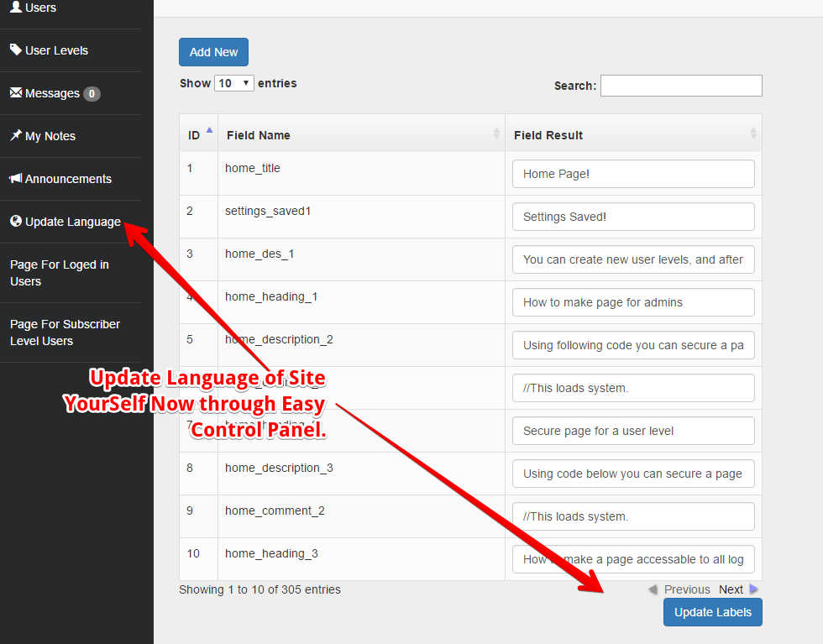Sort table by ID column
The width and height of the screenshot is (823, 644).
coord(198,134)
